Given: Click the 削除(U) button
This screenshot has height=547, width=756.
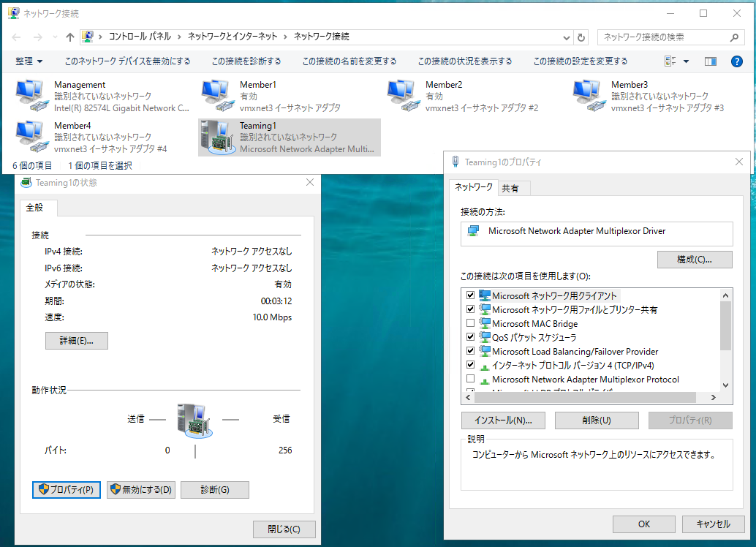Looking at the screenshot, I should tap(597, 420).
